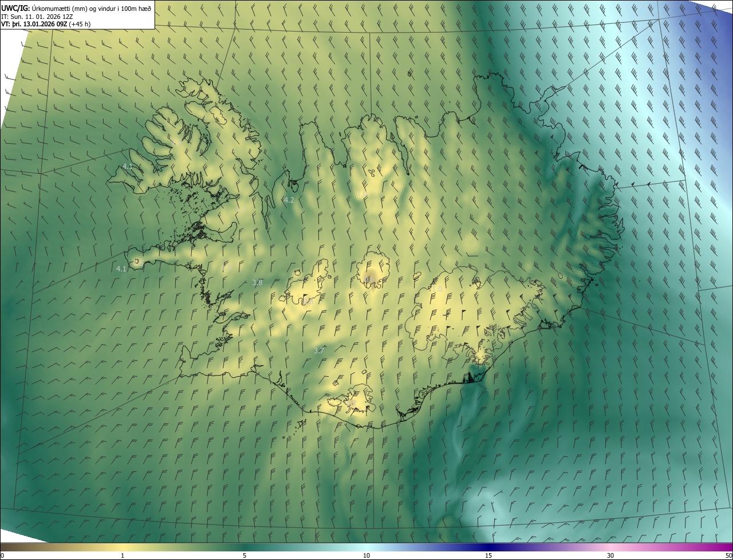The height and width of the screenshot is (560, 733).
Task: Click the 3.8 value label on the map
Action: [257, 282]
